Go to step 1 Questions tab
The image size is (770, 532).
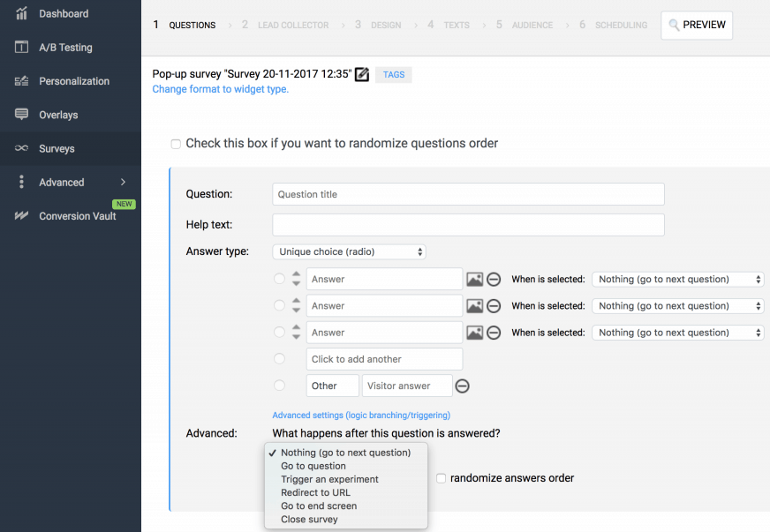pos(185,25)
